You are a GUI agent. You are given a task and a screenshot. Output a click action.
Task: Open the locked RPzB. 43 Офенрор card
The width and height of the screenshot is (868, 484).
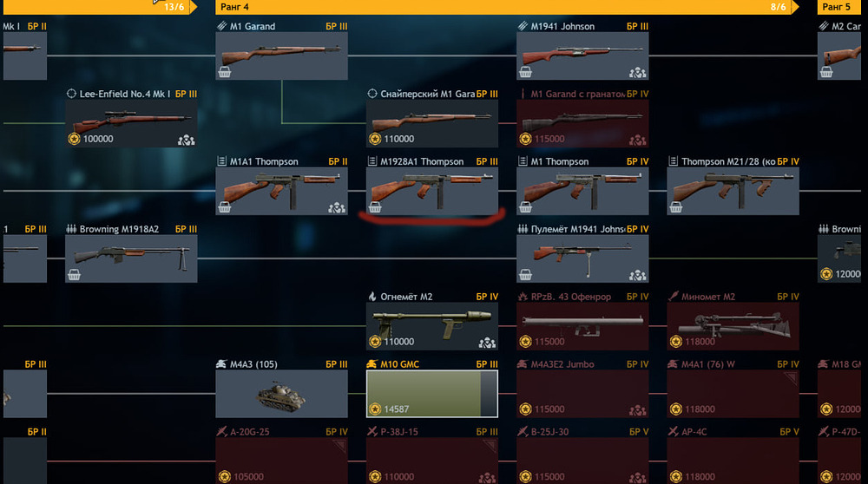pyautogui.click(x=582, y=321)
